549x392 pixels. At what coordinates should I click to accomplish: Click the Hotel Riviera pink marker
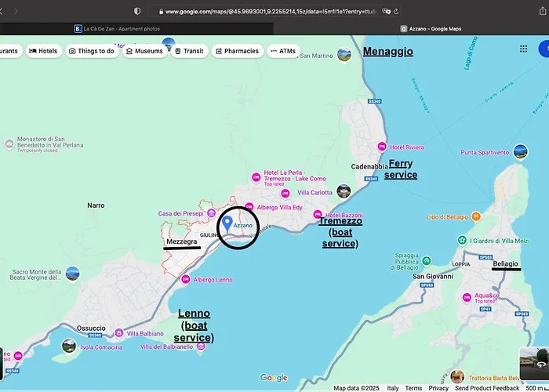click(x=382, y=147)
